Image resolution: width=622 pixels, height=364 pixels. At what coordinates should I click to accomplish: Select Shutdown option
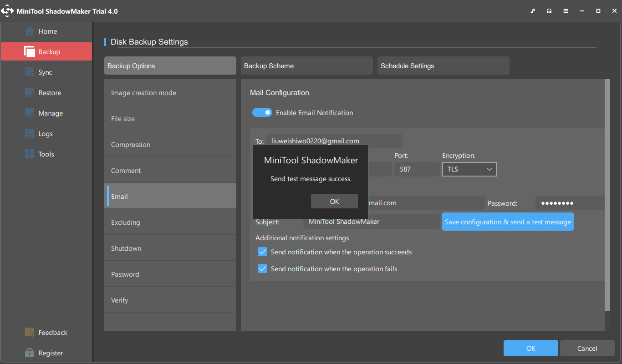tap(170, 248)
